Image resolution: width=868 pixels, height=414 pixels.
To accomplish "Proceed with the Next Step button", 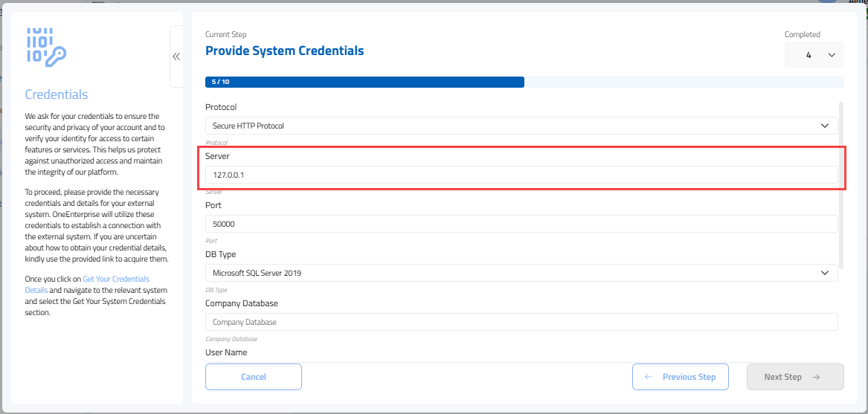I will [794, 377].
